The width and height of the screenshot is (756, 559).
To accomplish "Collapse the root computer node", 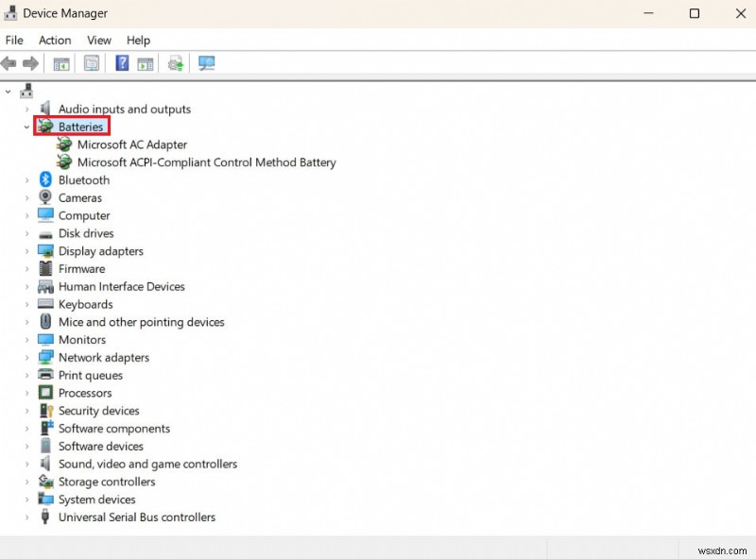I will pos(8,91).
